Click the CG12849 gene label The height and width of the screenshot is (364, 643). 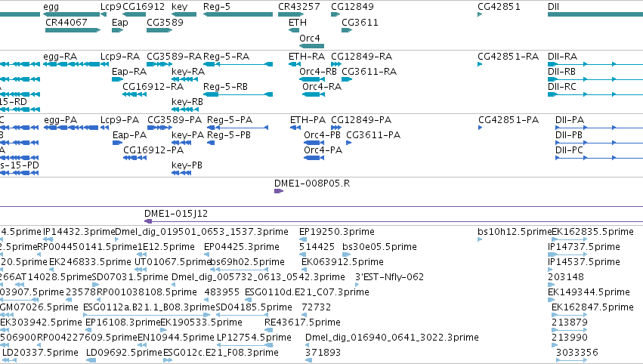[352, 7]
